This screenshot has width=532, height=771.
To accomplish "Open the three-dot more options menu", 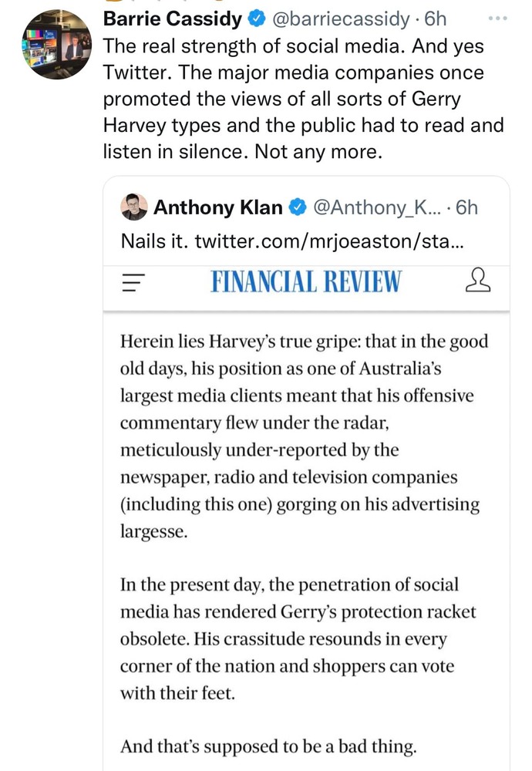I will pos(499,16).
